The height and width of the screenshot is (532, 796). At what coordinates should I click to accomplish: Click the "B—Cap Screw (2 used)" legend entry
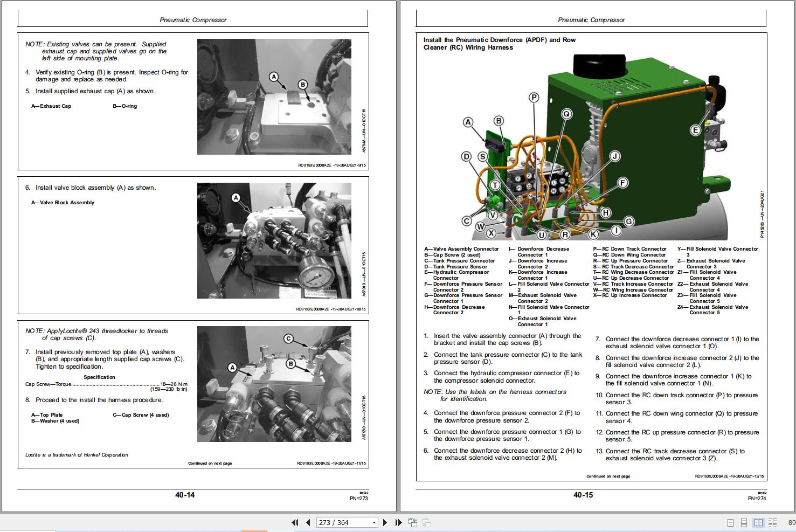point(452,255)
